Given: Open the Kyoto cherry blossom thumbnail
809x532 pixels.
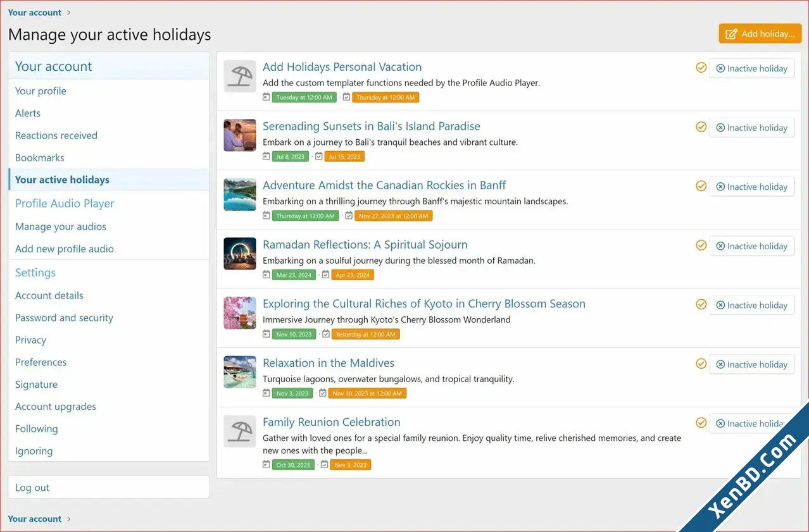Looking at the screenshot, I should tap(240, 313).
